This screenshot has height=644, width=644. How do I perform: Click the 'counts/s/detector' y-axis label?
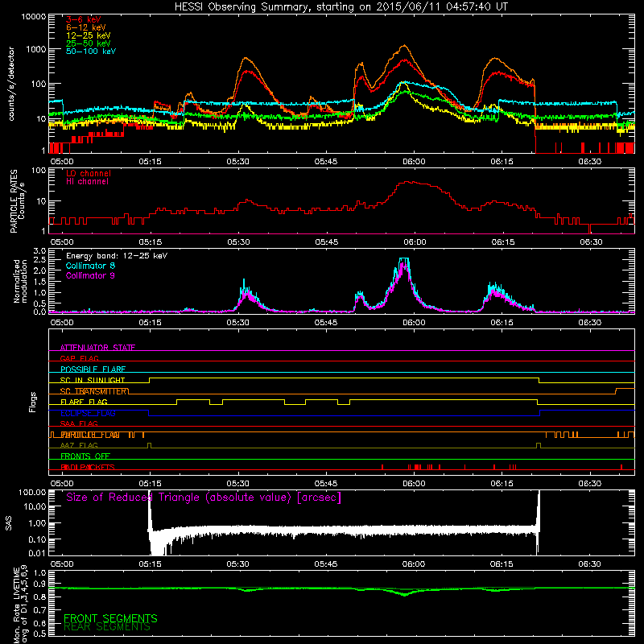click(11, 84)
